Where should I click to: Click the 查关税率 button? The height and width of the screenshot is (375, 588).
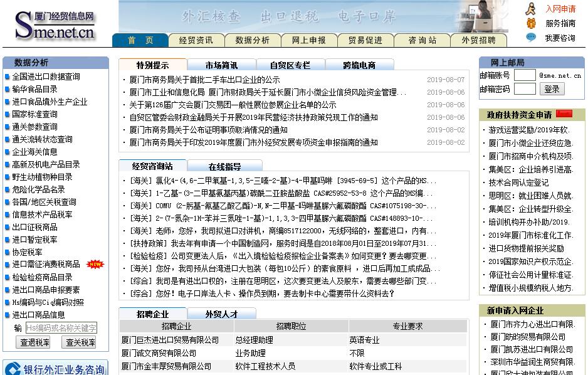click(79, 342)
